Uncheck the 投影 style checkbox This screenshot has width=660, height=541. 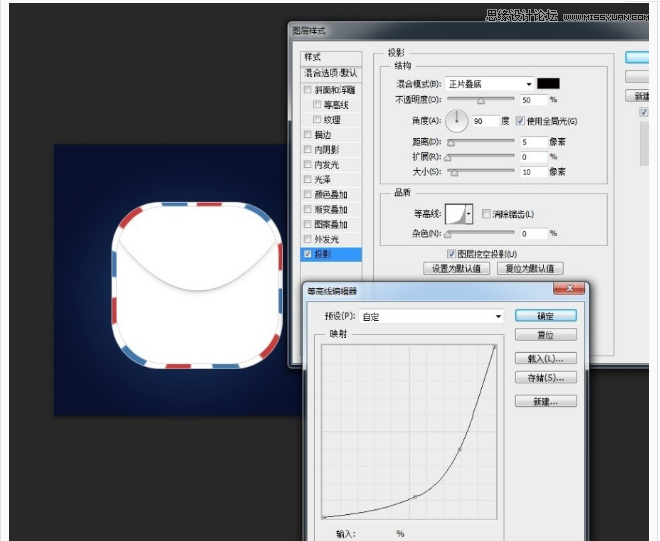coord(308,254)
